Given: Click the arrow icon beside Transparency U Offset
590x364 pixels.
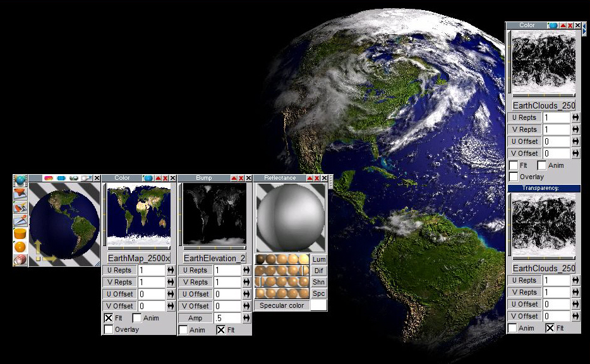Looking at the screenshot, I should coord(575,304).
